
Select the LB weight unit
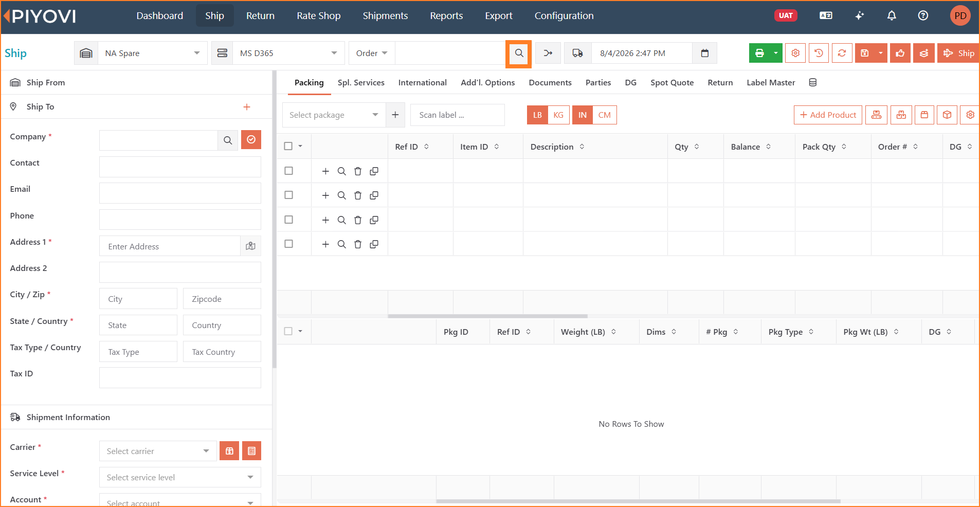[x=537, y=115]
